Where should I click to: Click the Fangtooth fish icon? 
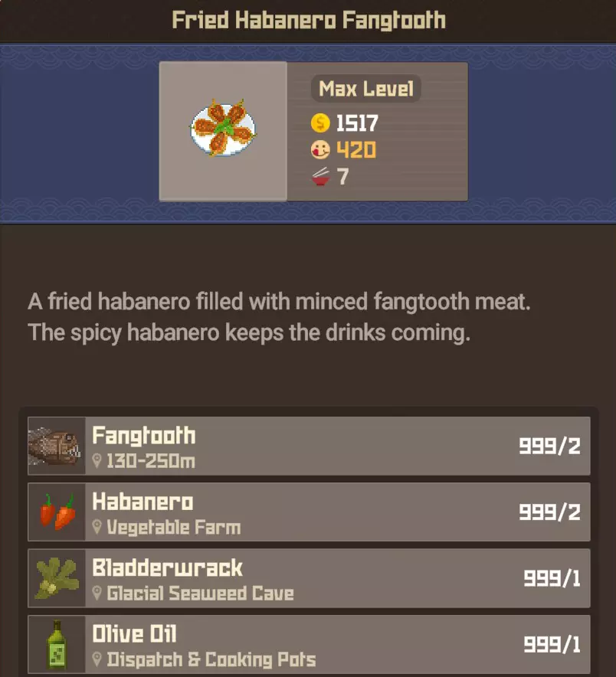click(55, 446)
